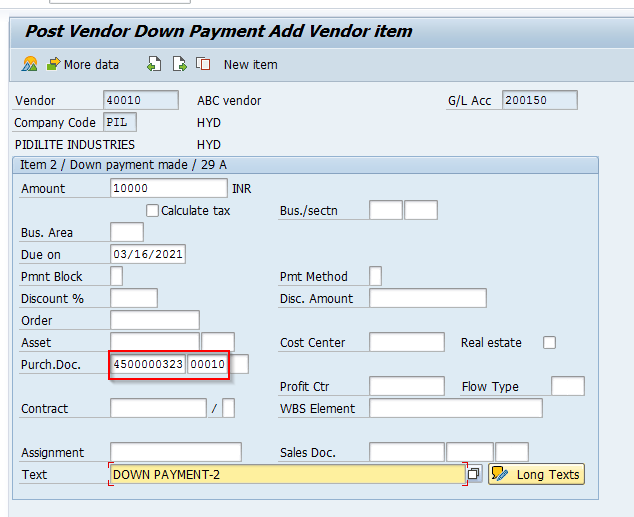Click the Company Code field PIL
This screenshot has width=634, height=517.
tap(120, 122)
